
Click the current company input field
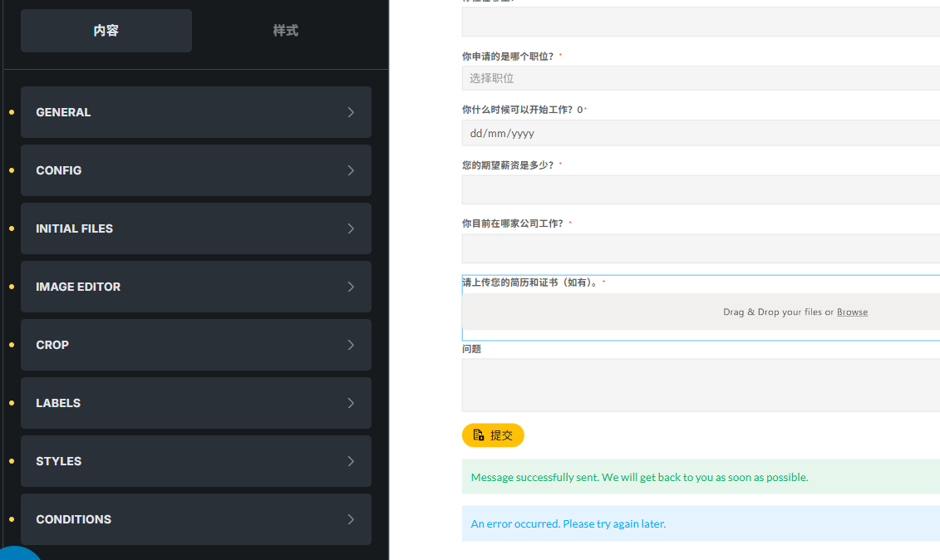(700, 248)
